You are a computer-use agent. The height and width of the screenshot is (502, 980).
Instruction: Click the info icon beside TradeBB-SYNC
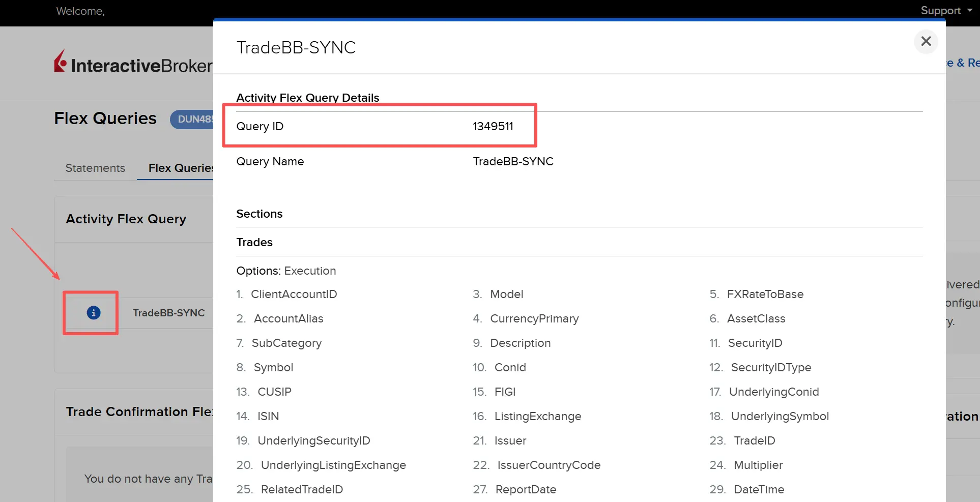[93, 313]
